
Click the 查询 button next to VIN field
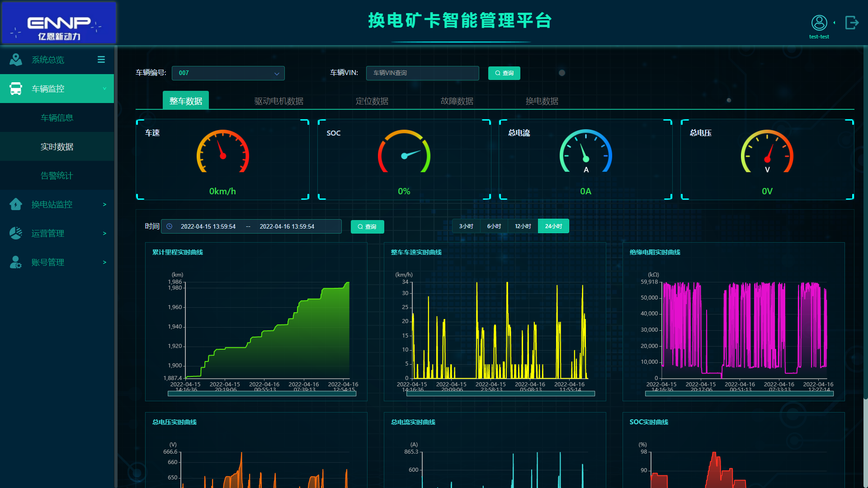(x=504, y=73)
